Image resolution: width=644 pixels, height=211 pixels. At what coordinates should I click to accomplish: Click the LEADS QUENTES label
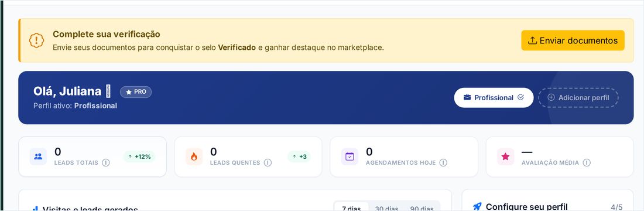click(235, 163)
